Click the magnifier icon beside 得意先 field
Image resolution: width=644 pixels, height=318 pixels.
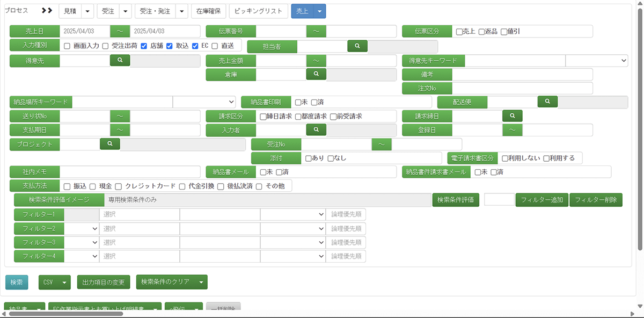click(x=120, y=60)
